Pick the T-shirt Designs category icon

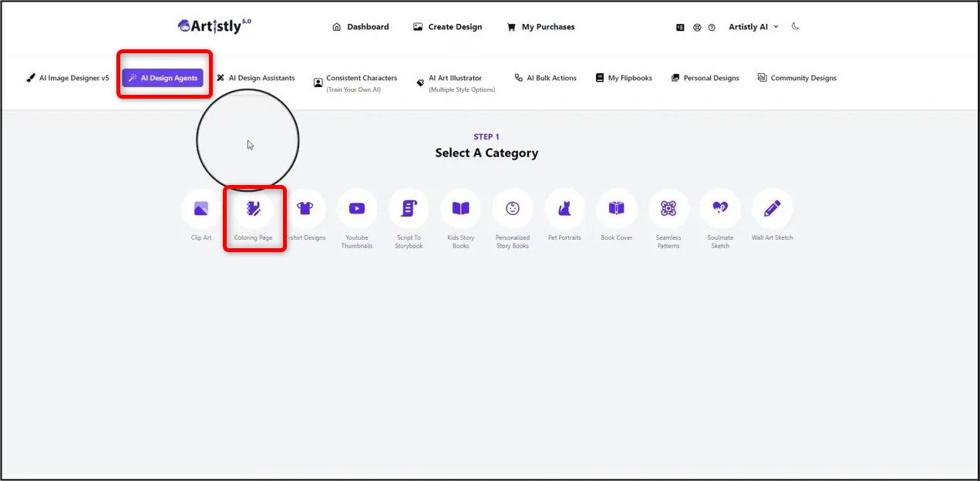pos(305,209)
